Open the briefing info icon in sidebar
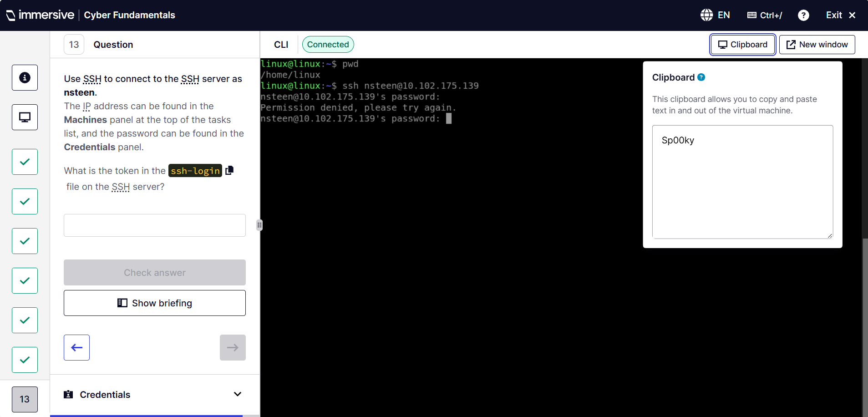This screenshot has height=417, width=868. pos(25,77)
